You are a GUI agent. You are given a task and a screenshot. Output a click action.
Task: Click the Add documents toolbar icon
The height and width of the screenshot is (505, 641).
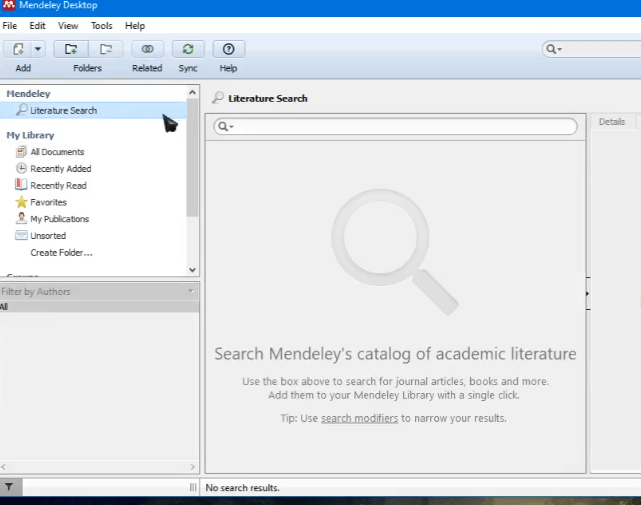(x=18, y=49)
